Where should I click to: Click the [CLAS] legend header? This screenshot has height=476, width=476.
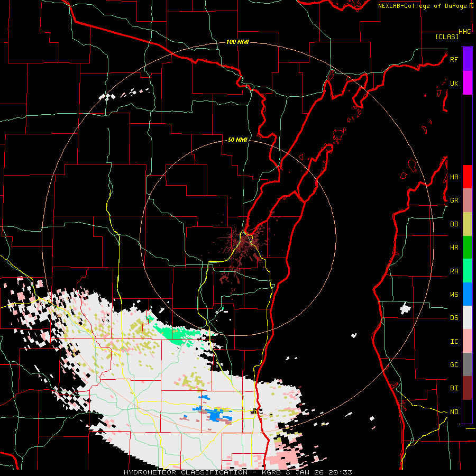pos(447,36)
